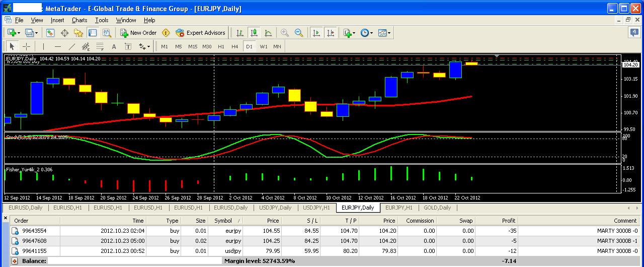The height and width of the screenshot is (267, 644).
Task: Switch to the EURJPY,H1 chart tab
Action: tap(399, 208)
